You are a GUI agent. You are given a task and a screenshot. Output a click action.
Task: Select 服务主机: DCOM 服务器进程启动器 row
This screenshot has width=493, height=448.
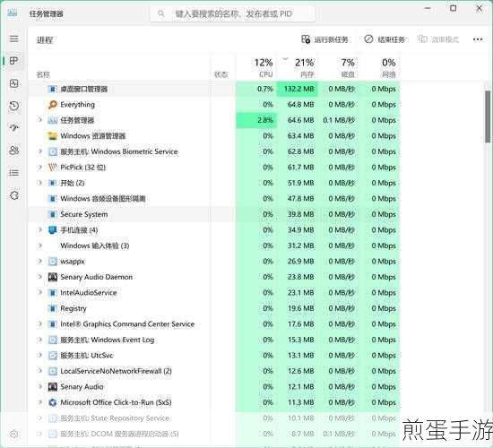[214, 434]
